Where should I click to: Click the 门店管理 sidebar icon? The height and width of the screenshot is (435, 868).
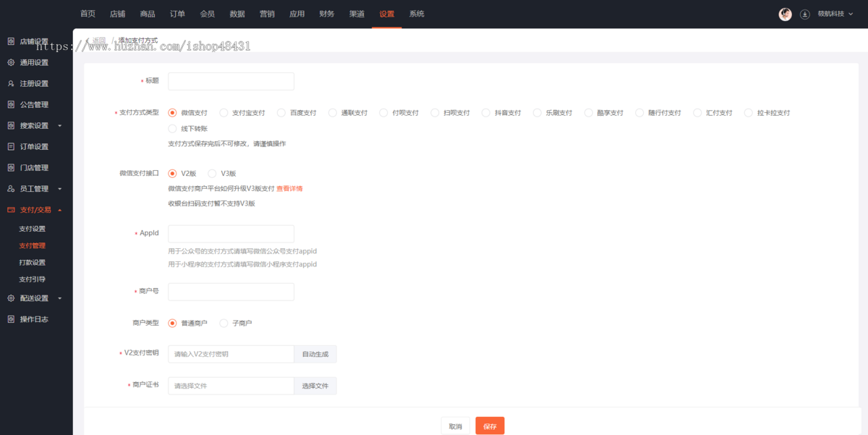pyautogui.click(x=11, y=167)
